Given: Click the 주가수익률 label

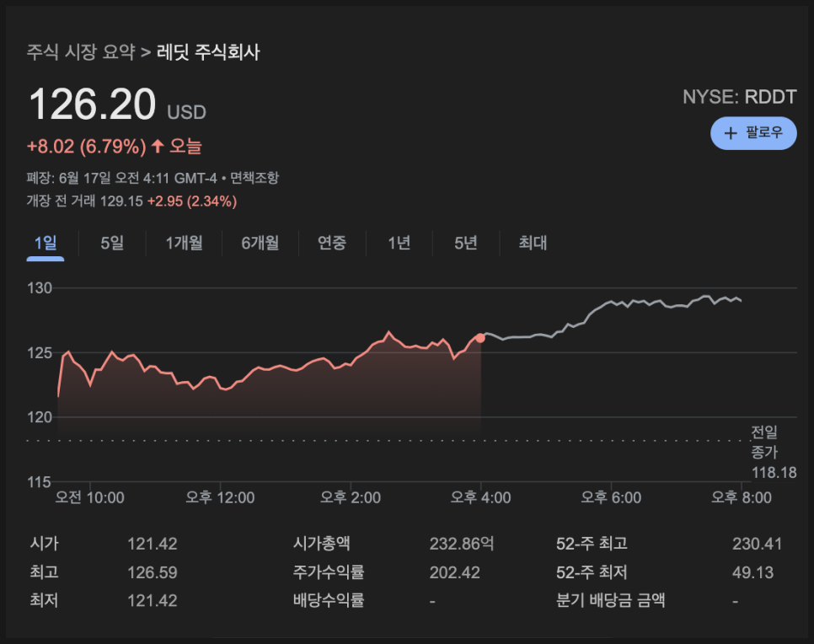Looking at the screenshot, I should (x=329, y=572).
